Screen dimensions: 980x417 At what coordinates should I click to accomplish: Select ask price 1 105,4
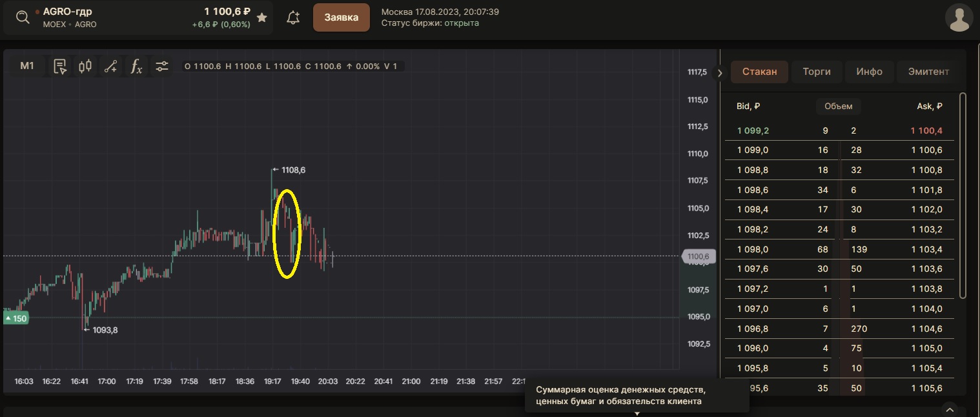(x=926, y=369)
